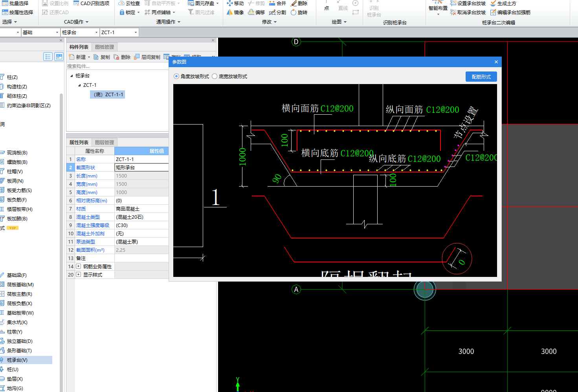This screenshot has width=578, height=392.
Task: Switch to 属性列表 tab
Action: (79, 142)
